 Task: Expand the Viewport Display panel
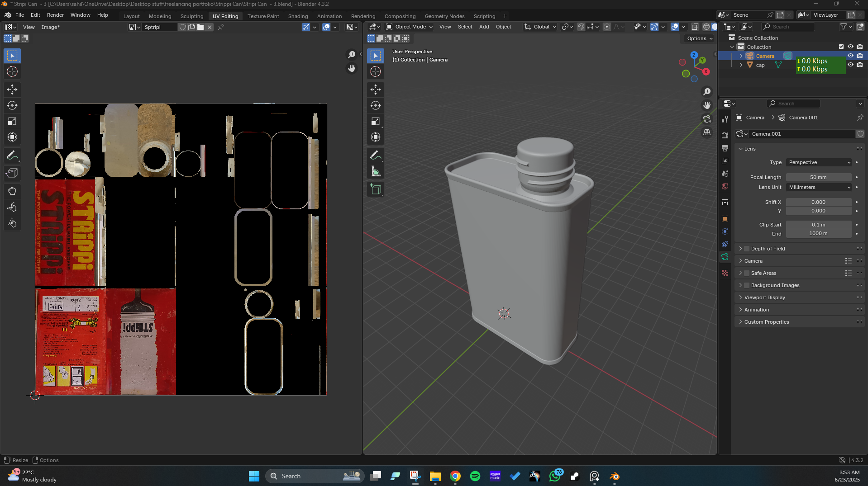(x=764, y=297)
